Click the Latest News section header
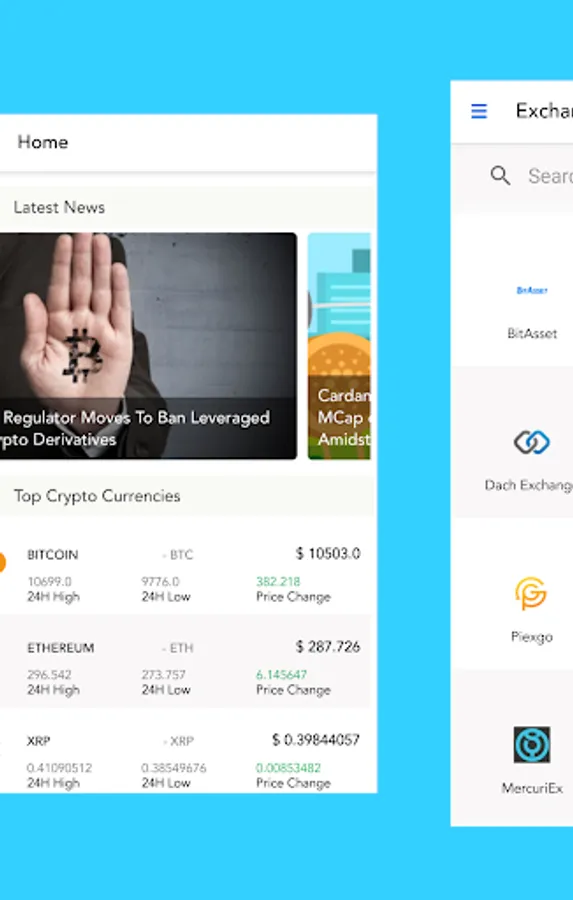 coord(59,207)
